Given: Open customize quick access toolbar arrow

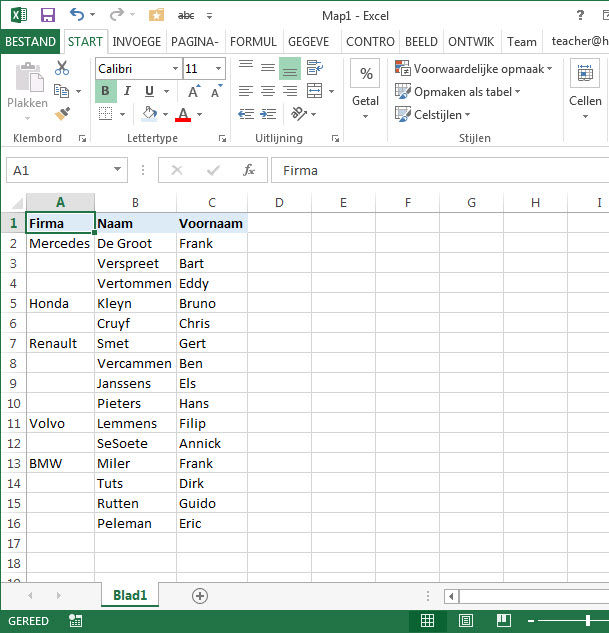Looking at the screenshot, I should click(x=209, y=16).
